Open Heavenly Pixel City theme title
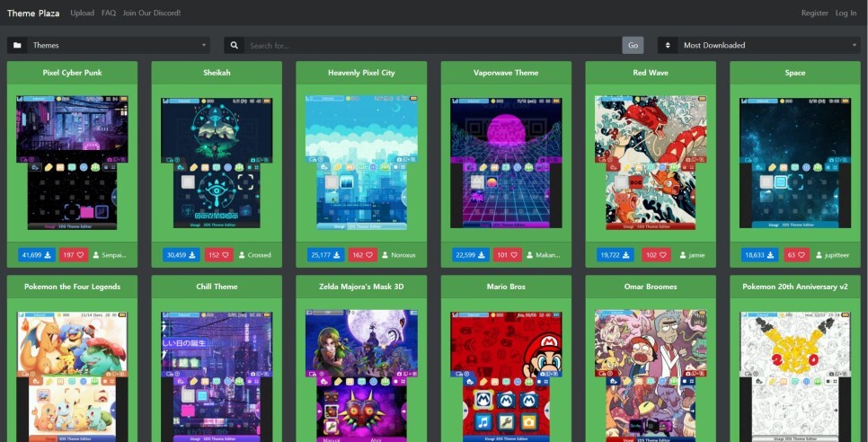 (361, 73)
